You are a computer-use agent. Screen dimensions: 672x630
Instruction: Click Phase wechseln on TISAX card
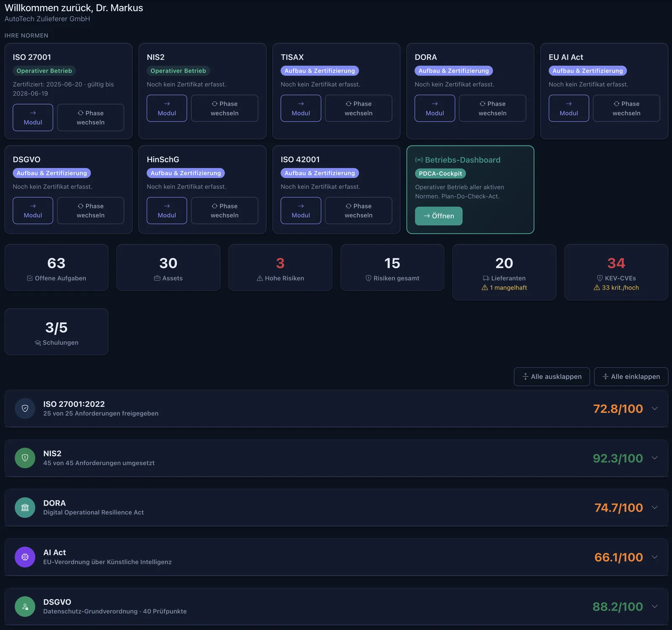(x=358, y=108)
